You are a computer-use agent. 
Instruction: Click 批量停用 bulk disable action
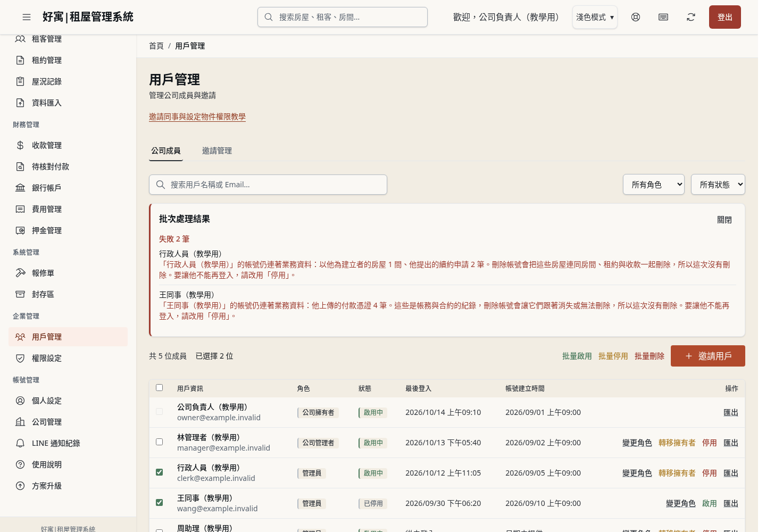613,356
